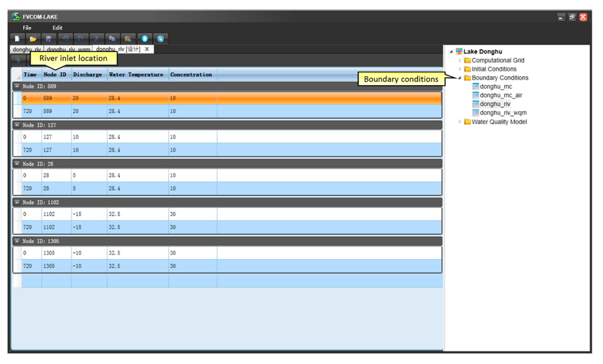
Task: Click the blue round stop icon
Action: point(160,39)
